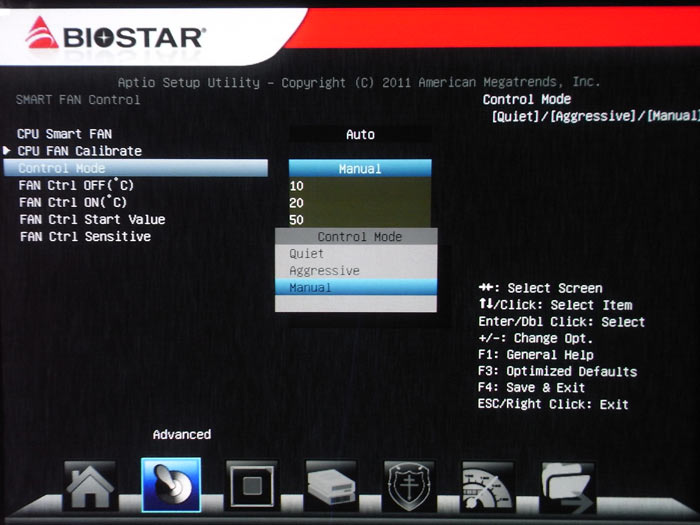The height and width of the screenshot is (525, 700).
Task: Select the FAN Ctrl Start Value label
Action: click(92, 220)
